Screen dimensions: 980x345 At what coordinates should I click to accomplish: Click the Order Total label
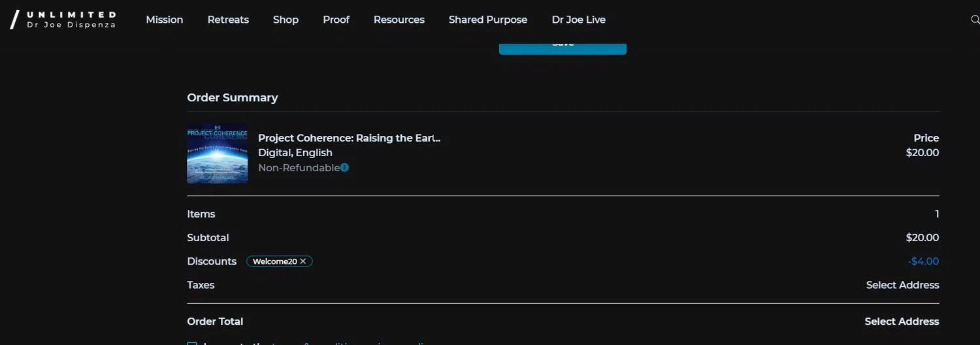[215, 321]
